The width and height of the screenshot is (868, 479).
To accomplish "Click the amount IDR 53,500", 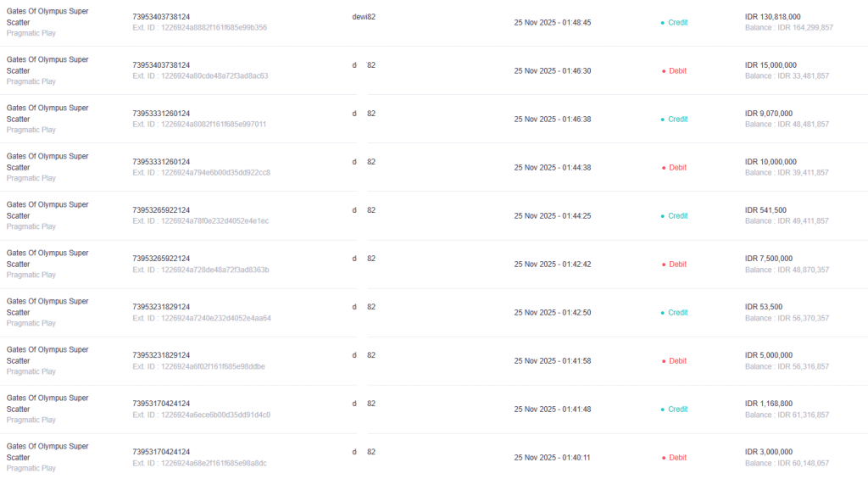I will [x=764, y=307].
